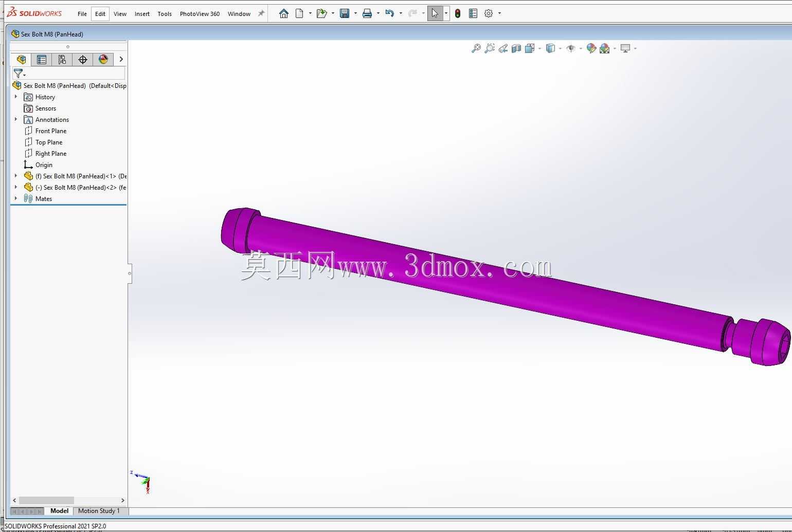Switch to ConfigurationManager tab

(62, 60)
